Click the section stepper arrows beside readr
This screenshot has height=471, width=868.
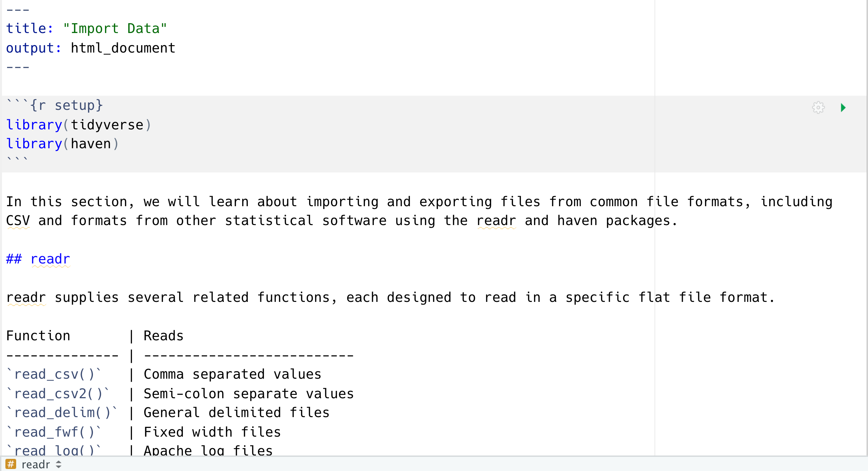point(59,464)
